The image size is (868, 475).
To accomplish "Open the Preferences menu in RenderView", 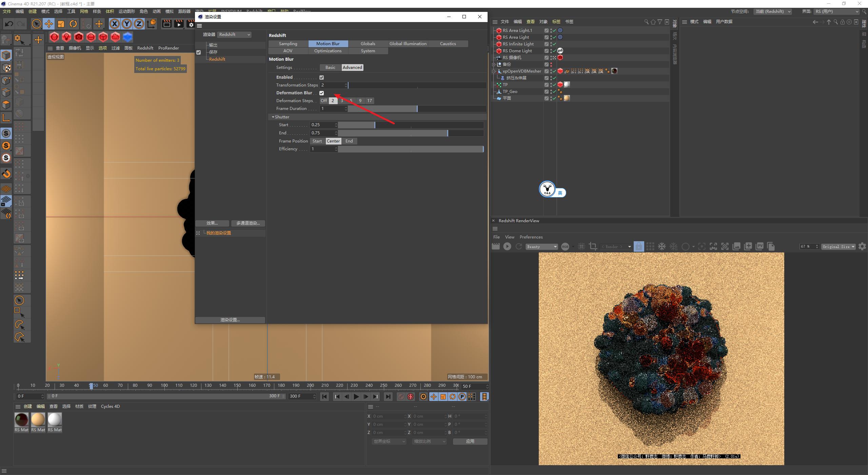I will [x=531, y=237].
